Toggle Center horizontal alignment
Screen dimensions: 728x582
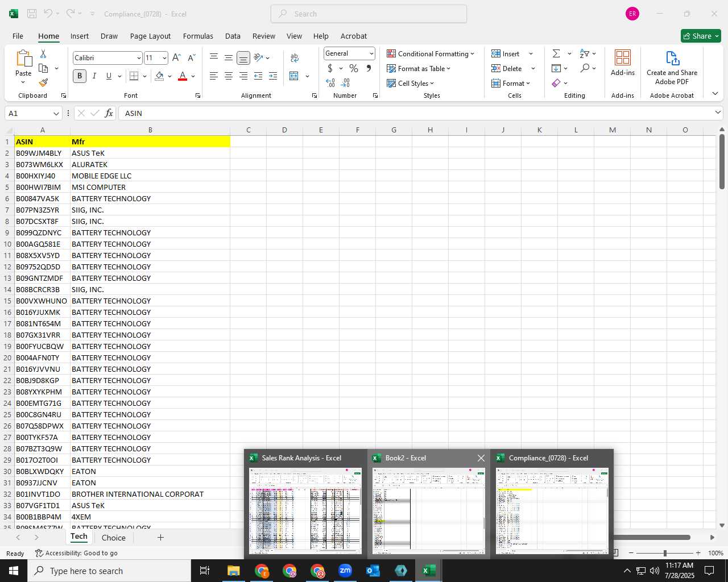click(x=229, y=76)
